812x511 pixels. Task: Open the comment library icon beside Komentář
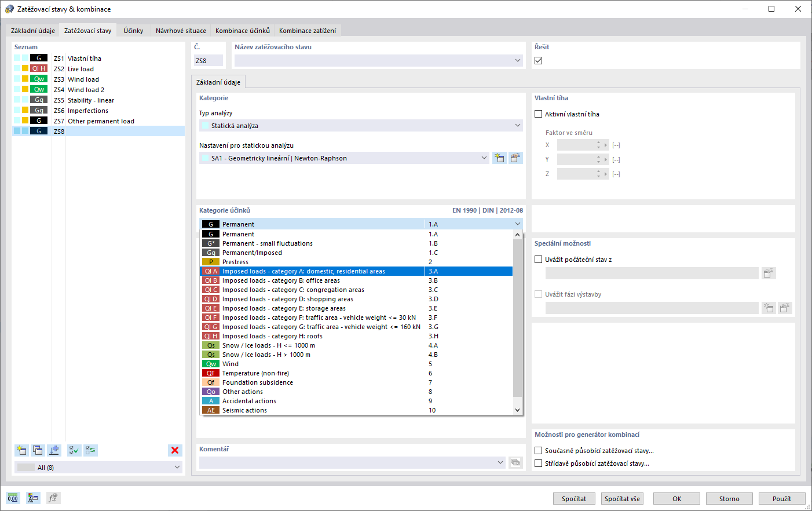515,462
